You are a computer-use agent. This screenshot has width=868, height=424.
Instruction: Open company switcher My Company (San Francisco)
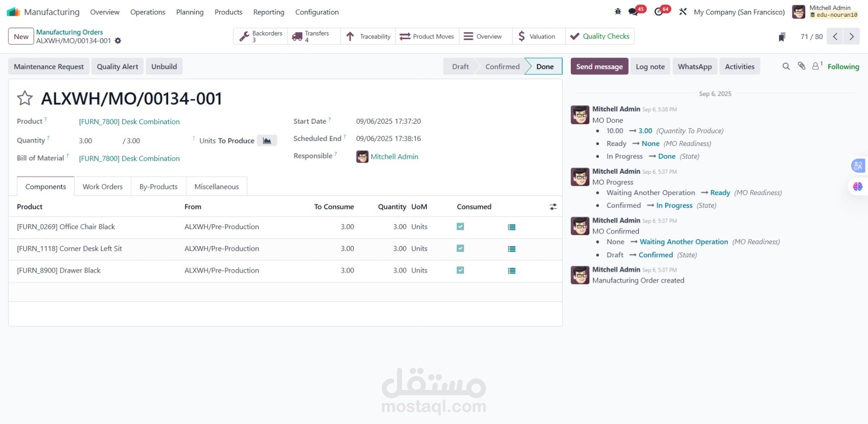(x=739, y=12)
